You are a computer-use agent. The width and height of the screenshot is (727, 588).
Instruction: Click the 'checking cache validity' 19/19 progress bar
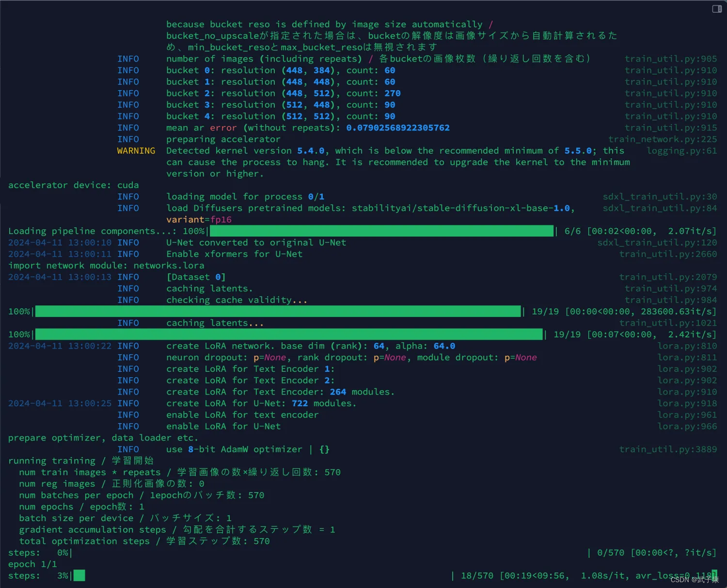(x=278, y=311)
